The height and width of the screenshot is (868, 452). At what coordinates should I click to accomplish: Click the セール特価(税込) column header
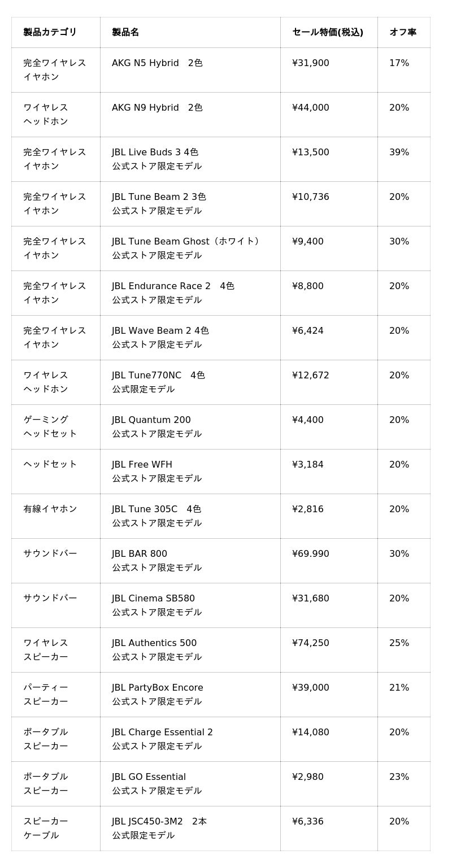coord(328,32)
